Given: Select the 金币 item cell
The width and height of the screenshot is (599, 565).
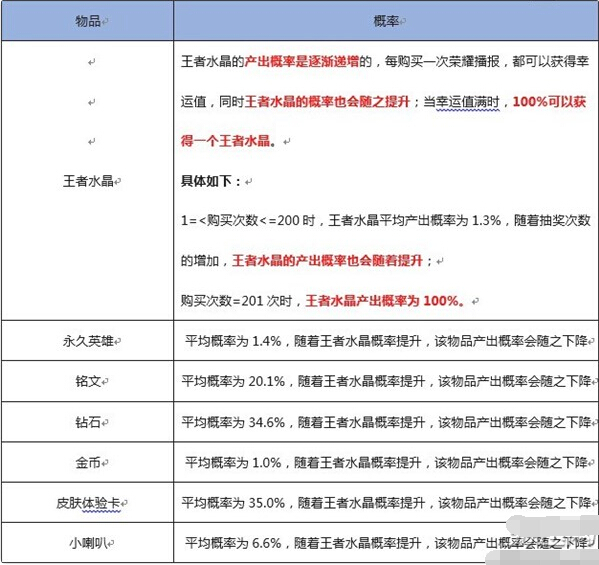Looking at the screenshot, I should (x=87, y=462).
